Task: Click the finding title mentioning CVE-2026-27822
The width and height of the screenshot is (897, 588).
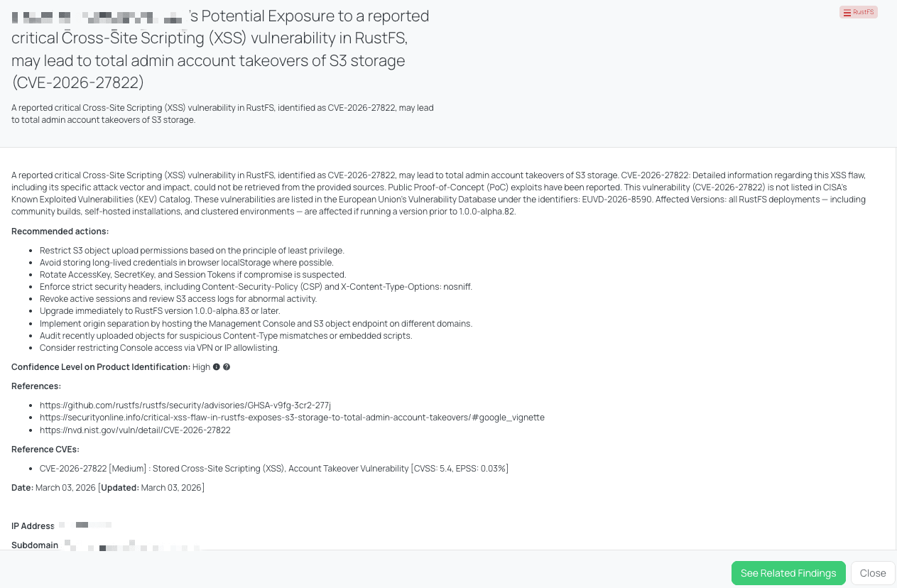Action: pyautogui.click(x=220, y=49)
